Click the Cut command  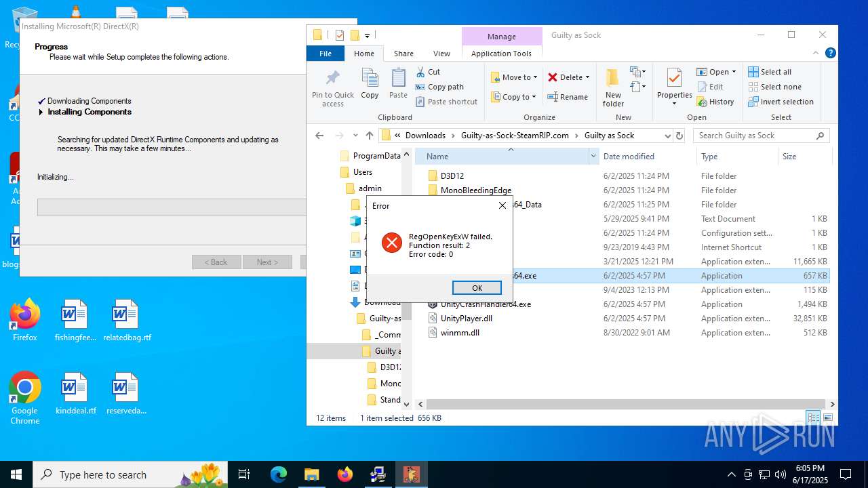click(428, 72)
